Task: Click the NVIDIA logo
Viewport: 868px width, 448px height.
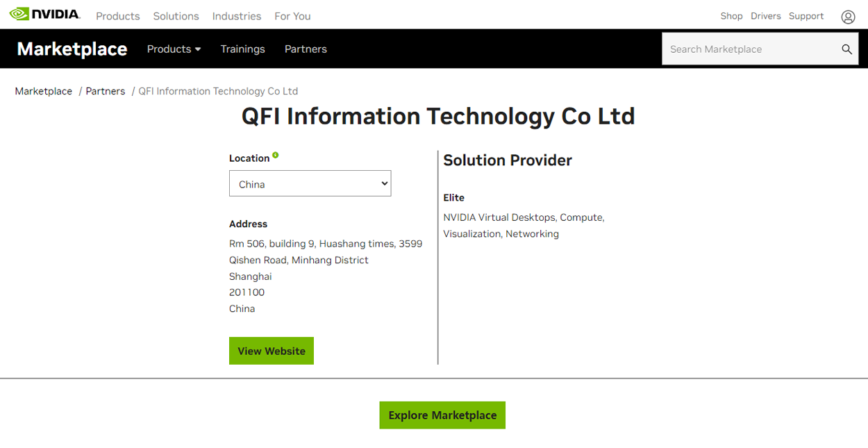Action: (x=44, y=15)
